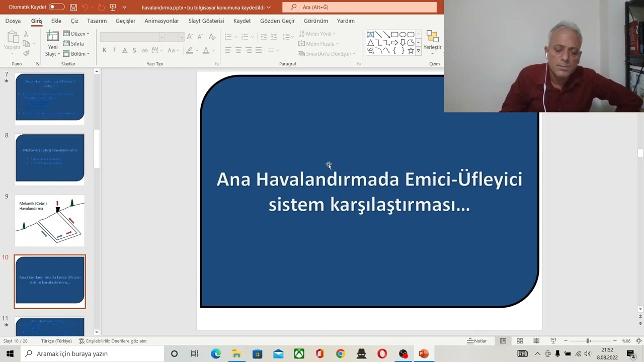Click the Format Painter icon
The width and height of the screenshot is (644, 362).
tap(26, 54)
